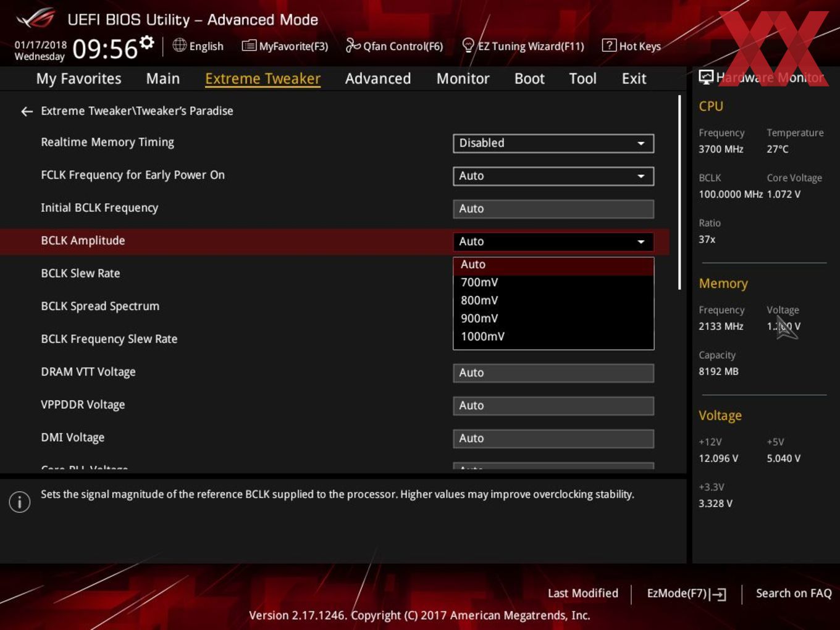Click the +12V reading 12.096 V
Image resolution: width=840 pixels, height=630 pixels.
pos(718,458)
